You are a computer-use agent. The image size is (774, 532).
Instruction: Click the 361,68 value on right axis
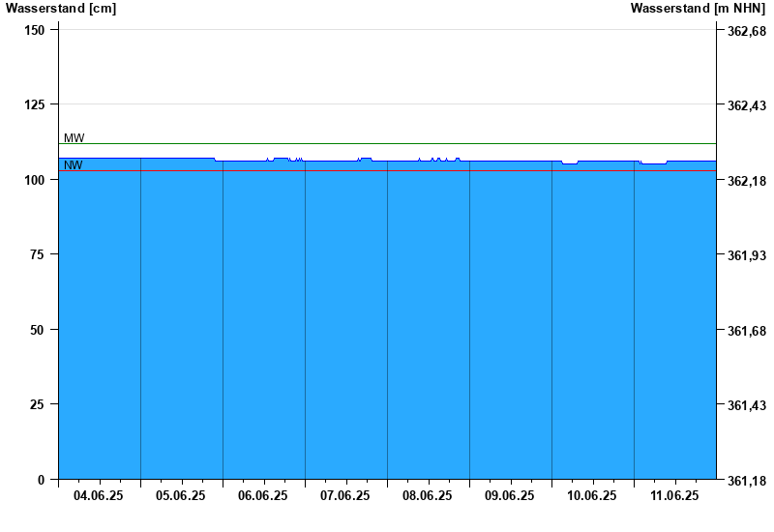coord(747,331)
